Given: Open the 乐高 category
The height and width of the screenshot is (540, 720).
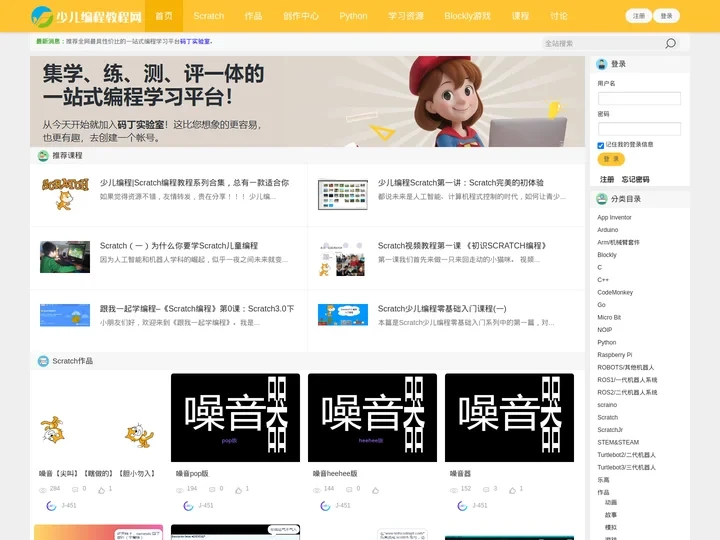Looking at the screenshot, I should (x=603, y=480).
